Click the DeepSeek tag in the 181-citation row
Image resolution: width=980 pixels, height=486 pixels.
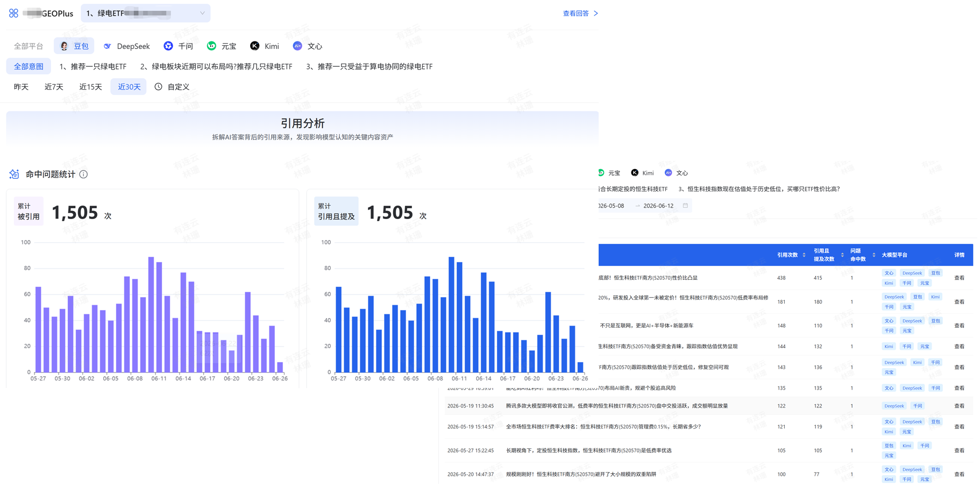tap(894, 297)
